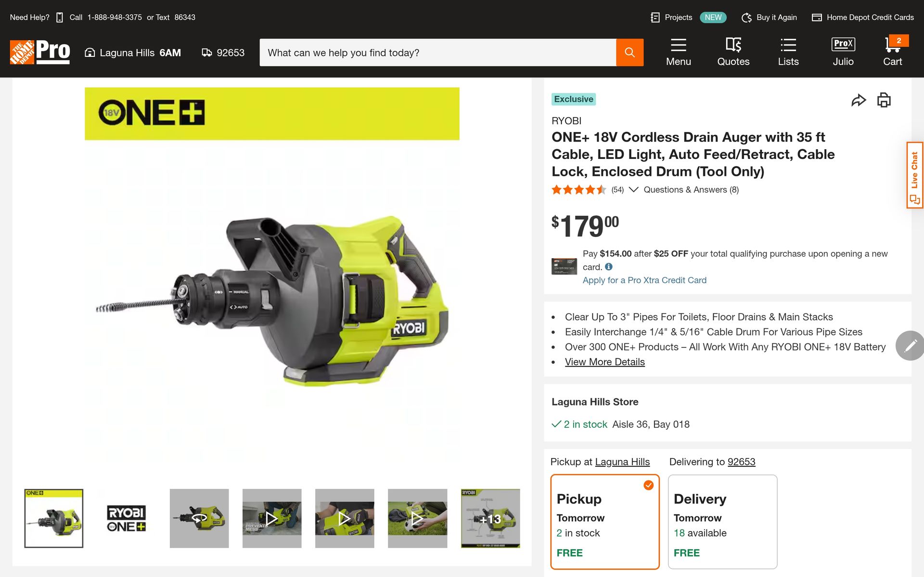Click the pencil feedback icon

tap(910, 345)
